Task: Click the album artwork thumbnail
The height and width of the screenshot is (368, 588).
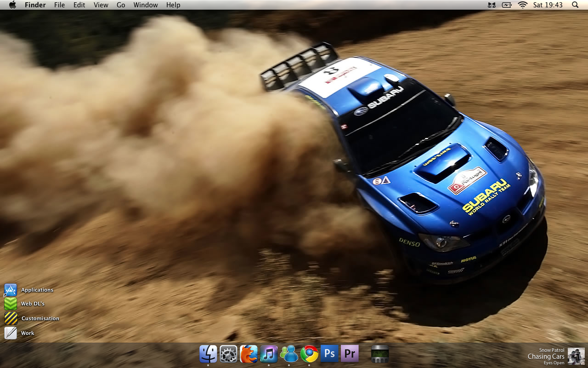Action: [x=576, y=356]
